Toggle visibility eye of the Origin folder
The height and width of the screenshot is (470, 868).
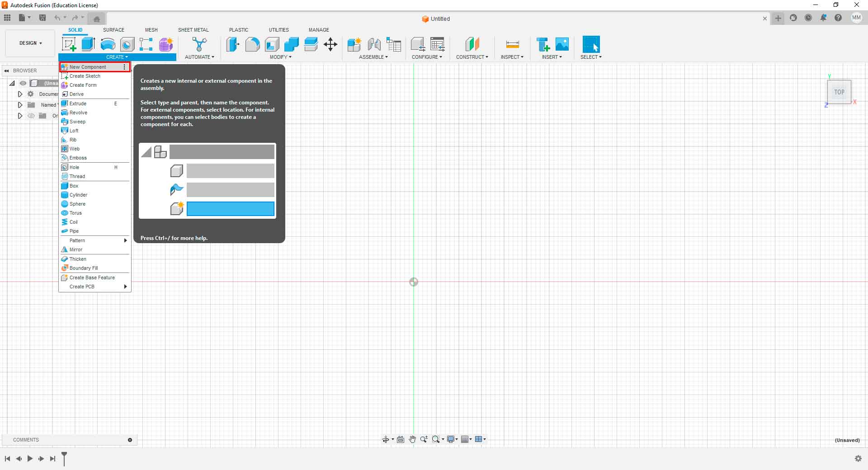click(31, 116)
